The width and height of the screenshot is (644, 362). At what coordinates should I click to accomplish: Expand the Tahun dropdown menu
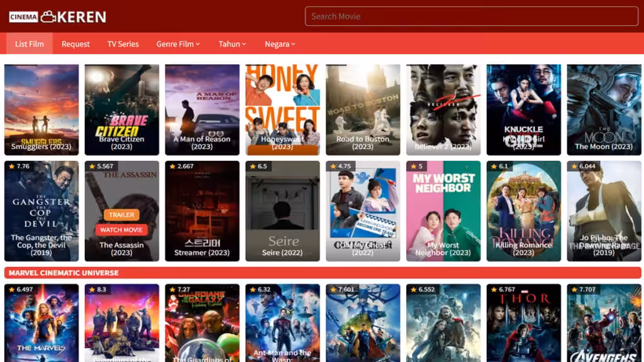click(x=231, y=44)
